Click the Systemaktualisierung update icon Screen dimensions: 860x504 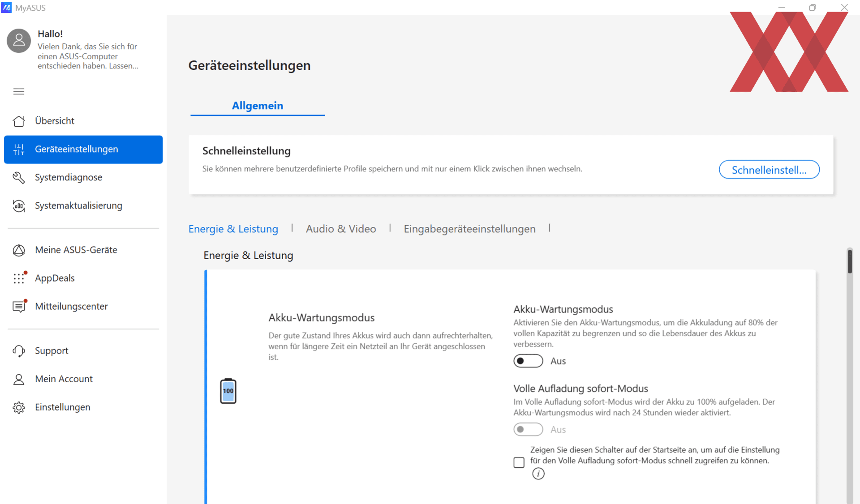click(x=19, y=206)
